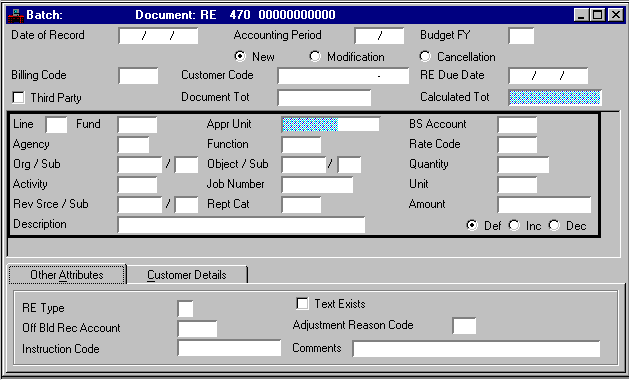Click the Rate Code field
The image size is (629, 380).
pos(517,145)
